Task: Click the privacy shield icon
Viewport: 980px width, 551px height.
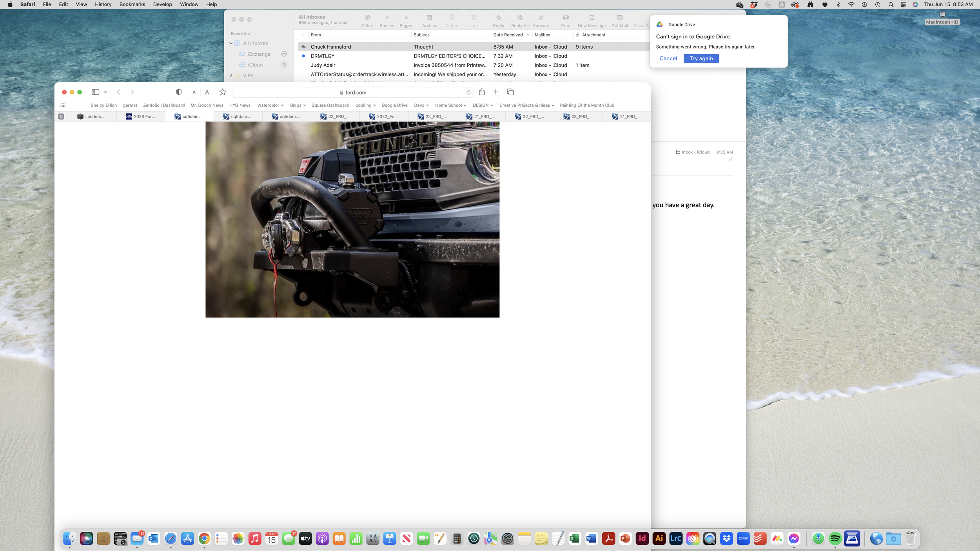Action: pos(179,92)
